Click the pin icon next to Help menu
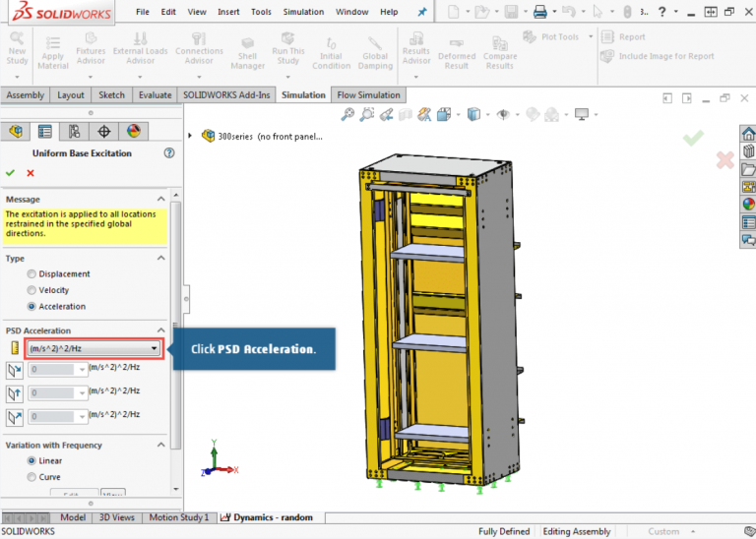Viewport: 756px width, 539px height. pyautogui.click(x=422, y=12)
